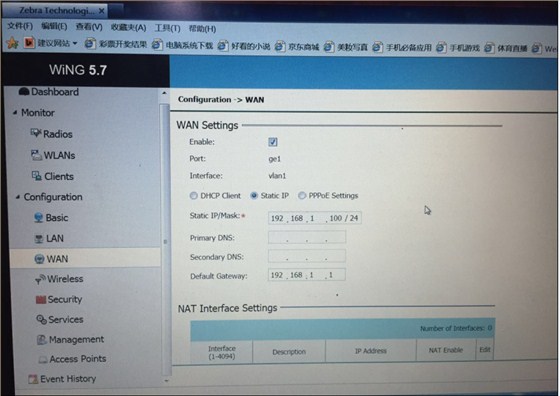This screenshot has width=560, height=396.
Task: Select the DHCP Client radio button
Action: click(x=194, y=196)
